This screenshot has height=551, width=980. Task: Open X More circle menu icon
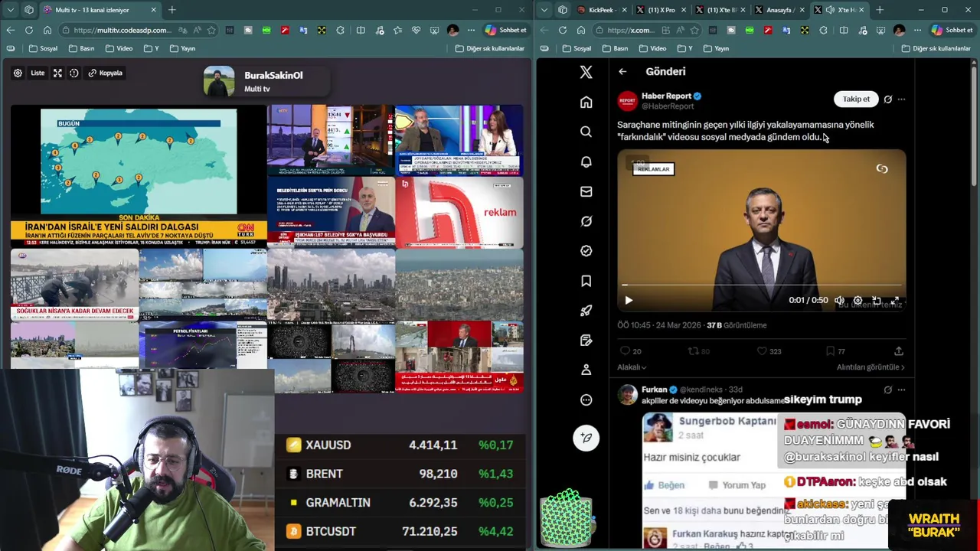tap(586, 399)
